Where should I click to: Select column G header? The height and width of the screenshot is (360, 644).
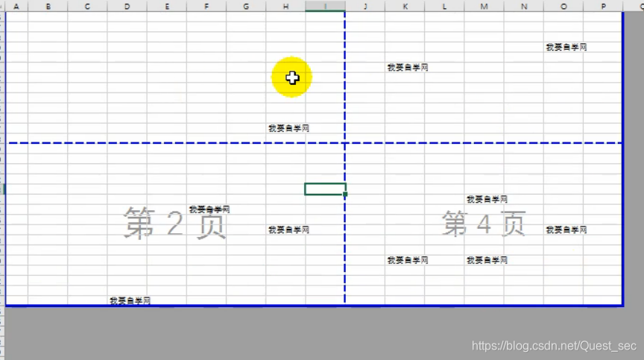(246, 6)
